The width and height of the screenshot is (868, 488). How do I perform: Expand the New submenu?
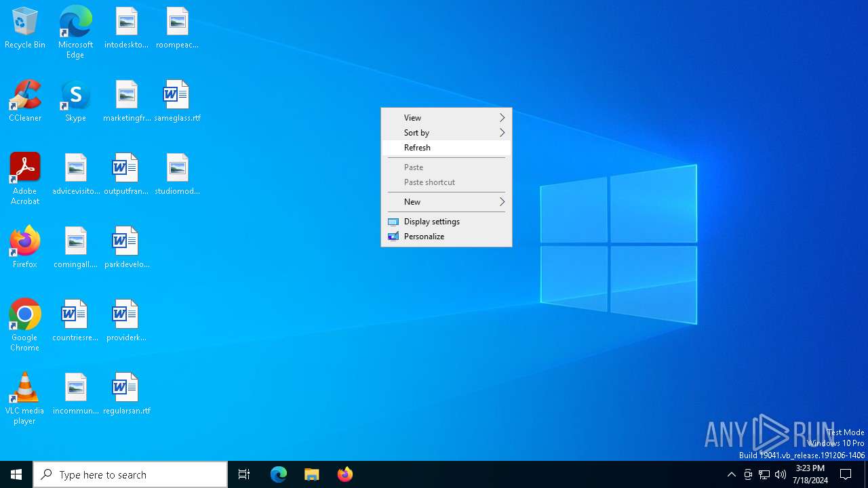[446, 202]
